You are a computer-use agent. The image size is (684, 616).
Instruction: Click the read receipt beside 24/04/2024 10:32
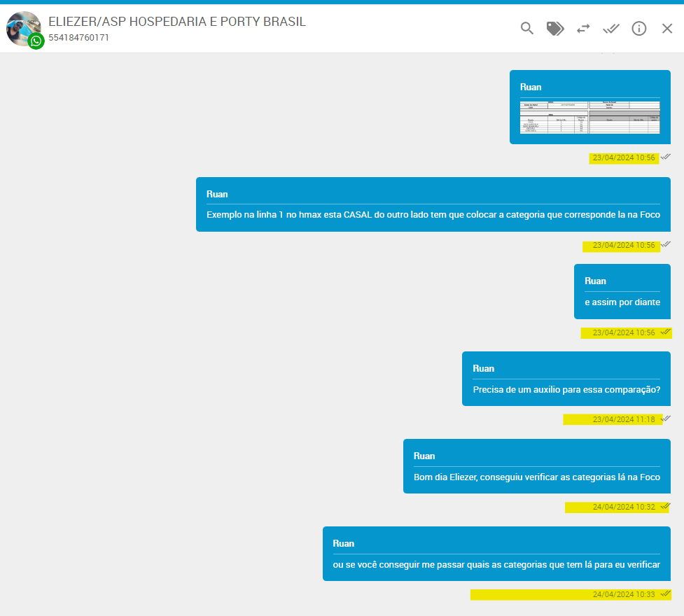click(666, 506)
